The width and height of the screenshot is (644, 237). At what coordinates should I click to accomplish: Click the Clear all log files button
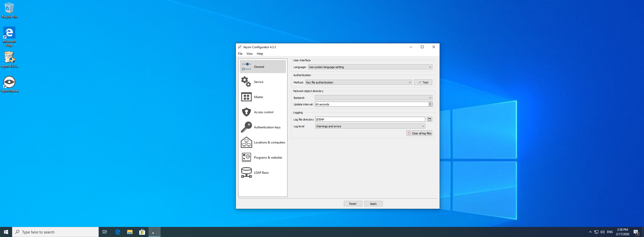click(419, 133)
